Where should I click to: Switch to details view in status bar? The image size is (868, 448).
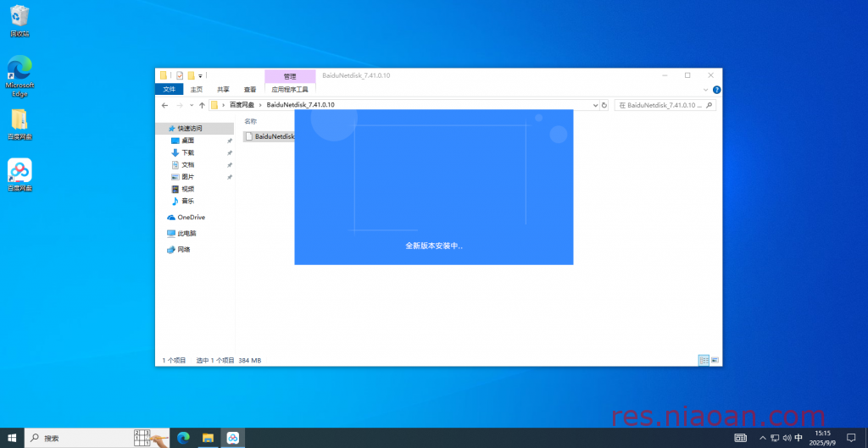(x=704, y=360)
